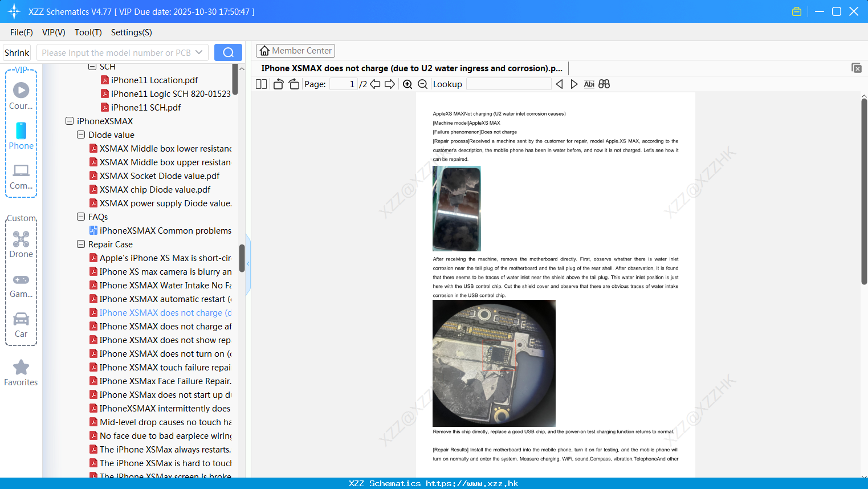Open the Favorites section

[x=21, y=373]
